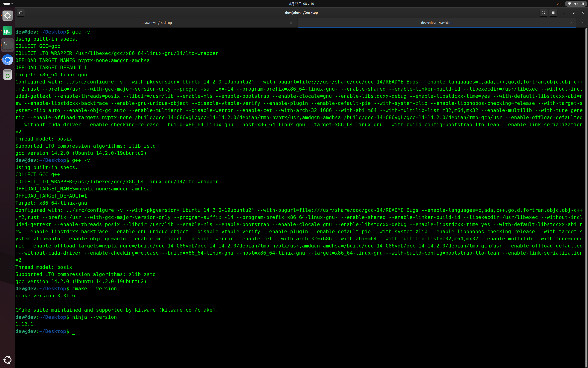Expand the tab list dropdown arrow

(x=583, y=23)
